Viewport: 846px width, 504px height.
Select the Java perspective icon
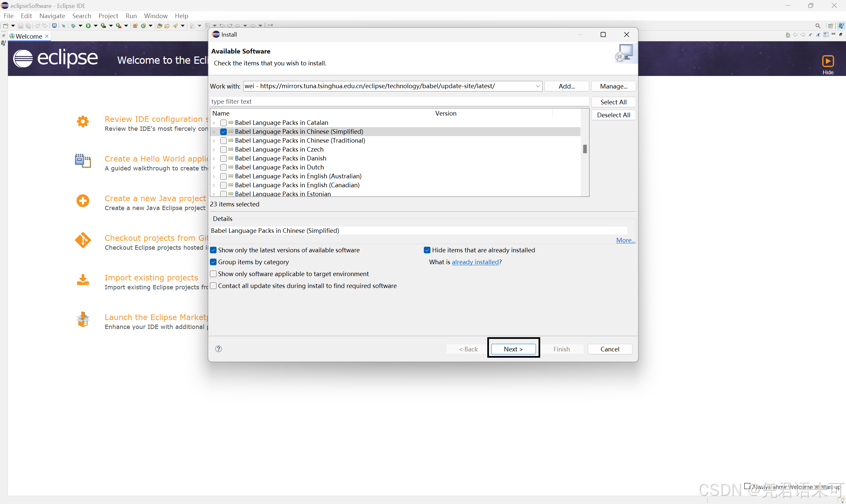click(841, 26)
